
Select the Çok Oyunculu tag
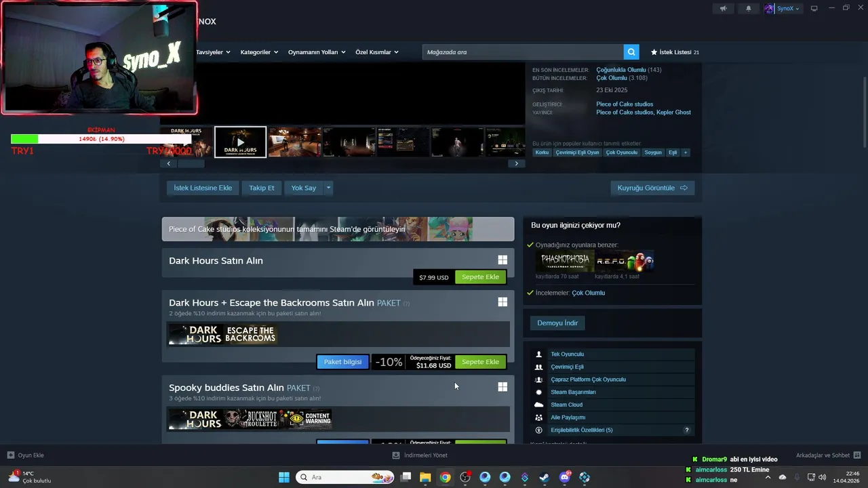pos(622,152)
